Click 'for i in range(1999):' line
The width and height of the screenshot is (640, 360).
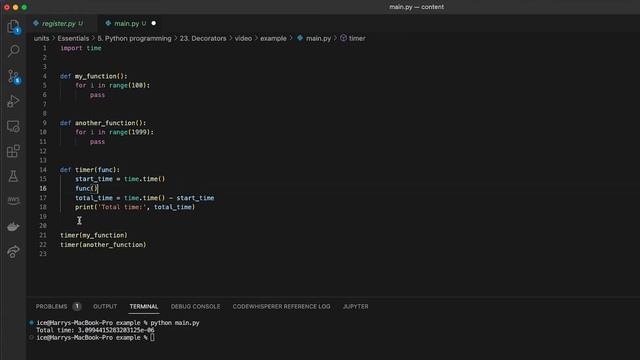(114, 132)
